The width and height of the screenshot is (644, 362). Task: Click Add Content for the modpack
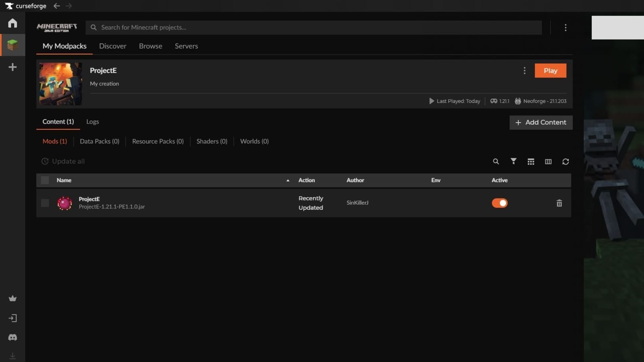coord(541,122)
